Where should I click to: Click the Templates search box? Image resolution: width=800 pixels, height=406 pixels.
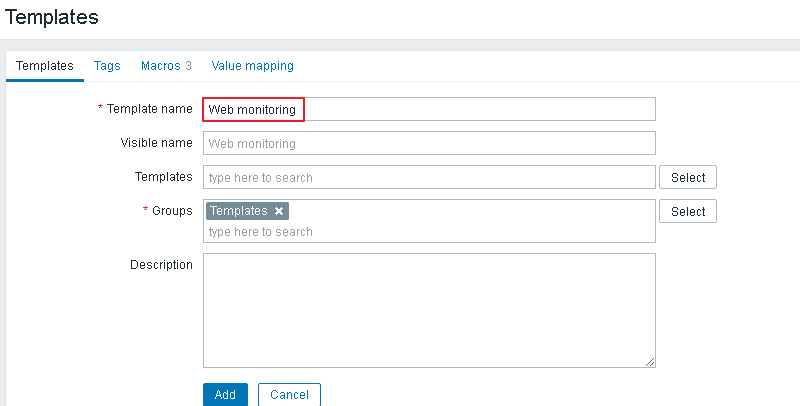(x=429, y=177)
